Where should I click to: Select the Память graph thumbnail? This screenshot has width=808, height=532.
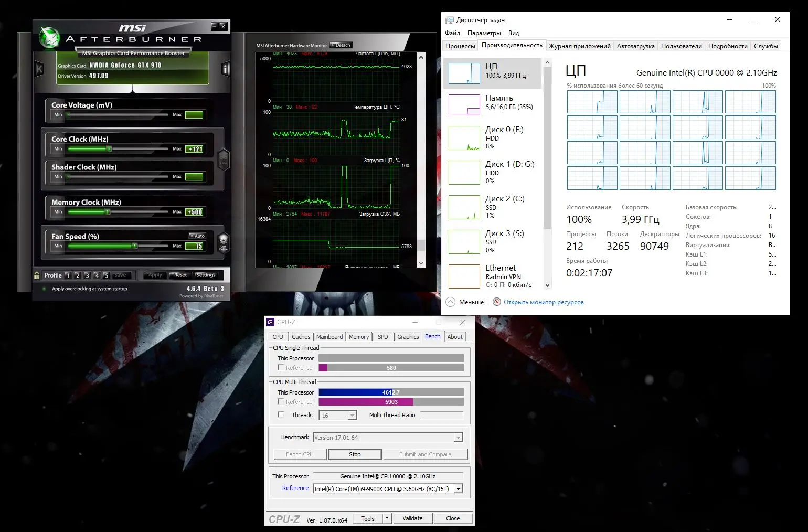(x=464, y=105)
